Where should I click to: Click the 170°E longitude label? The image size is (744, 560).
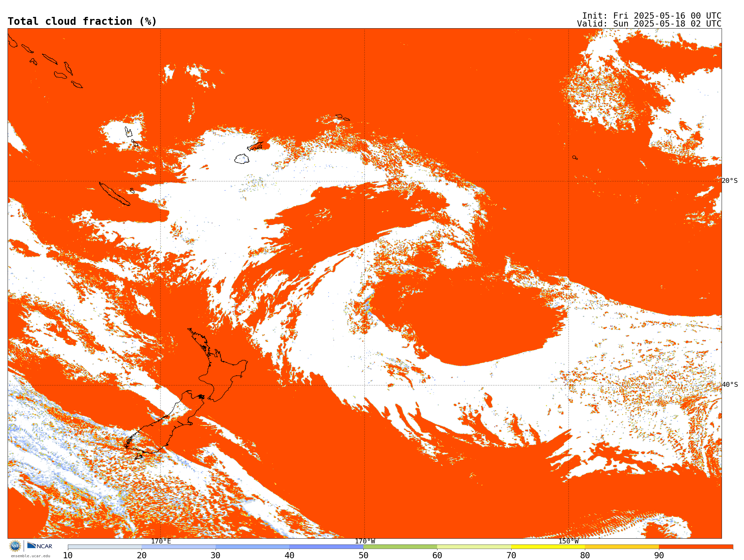(161, 541)
